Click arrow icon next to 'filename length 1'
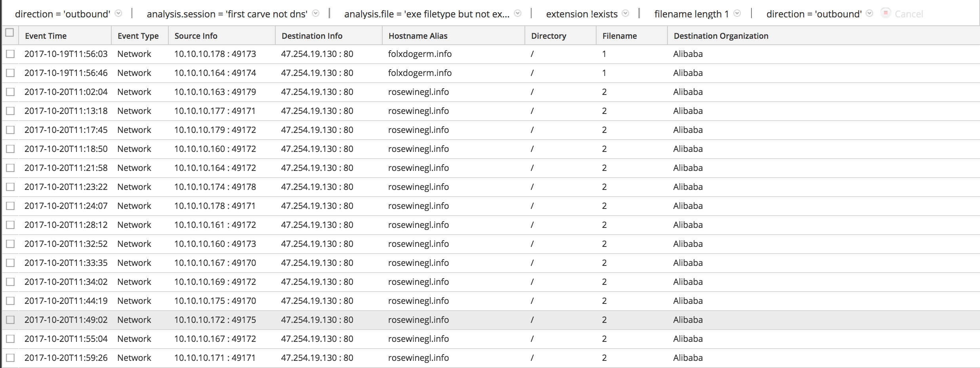980x368 pixels. click(737, 13)
